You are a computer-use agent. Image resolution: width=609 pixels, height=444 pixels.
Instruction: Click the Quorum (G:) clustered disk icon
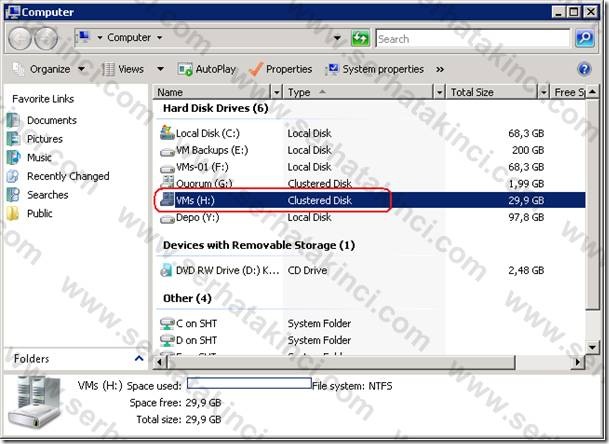tap(167, 182)
